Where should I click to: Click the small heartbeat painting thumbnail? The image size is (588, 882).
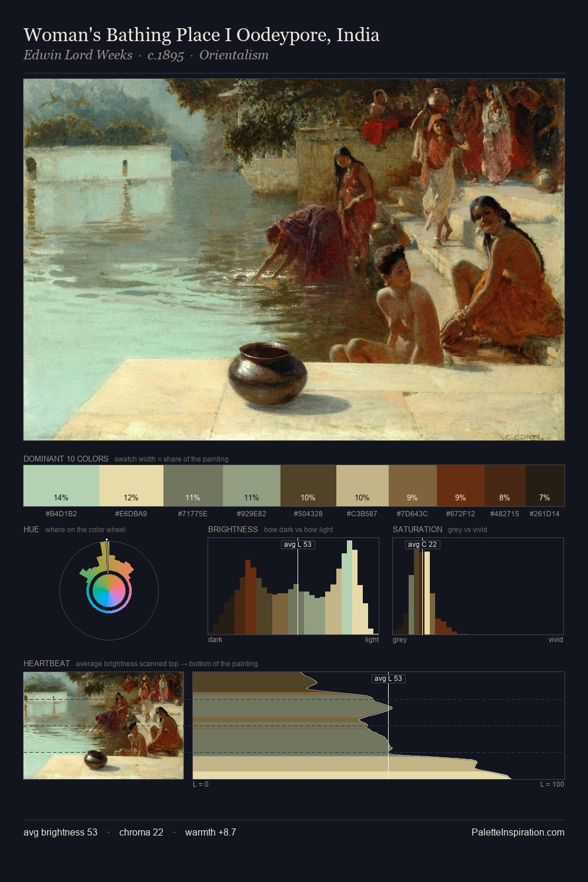pos(103,726)
